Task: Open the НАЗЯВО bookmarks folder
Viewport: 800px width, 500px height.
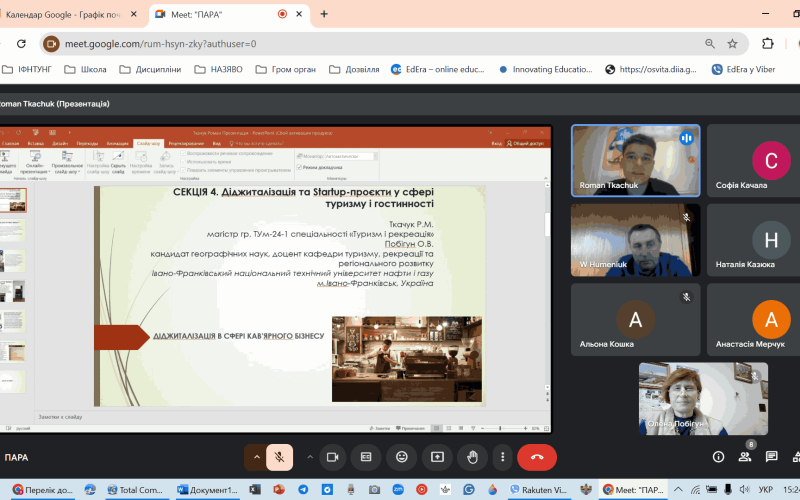Action: coord(219,69)
